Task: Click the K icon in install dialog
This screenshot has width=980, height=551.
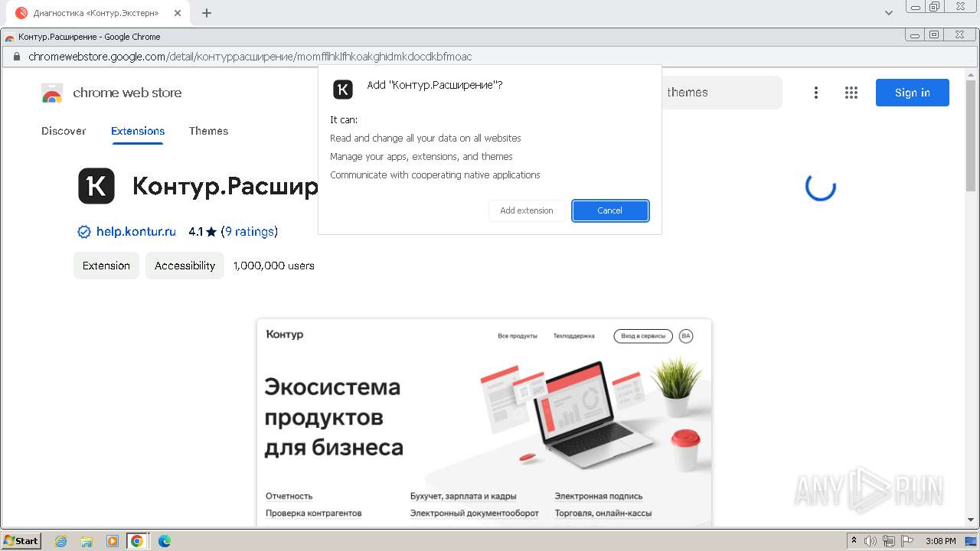Action: (343, 90)
